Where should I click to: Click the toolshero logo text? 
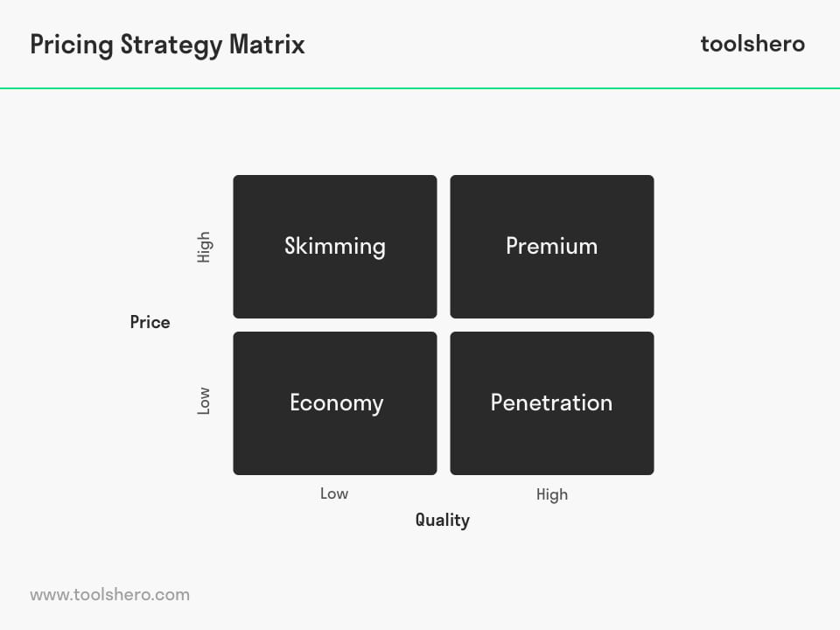pyautogui.click(x=752, y=44)
